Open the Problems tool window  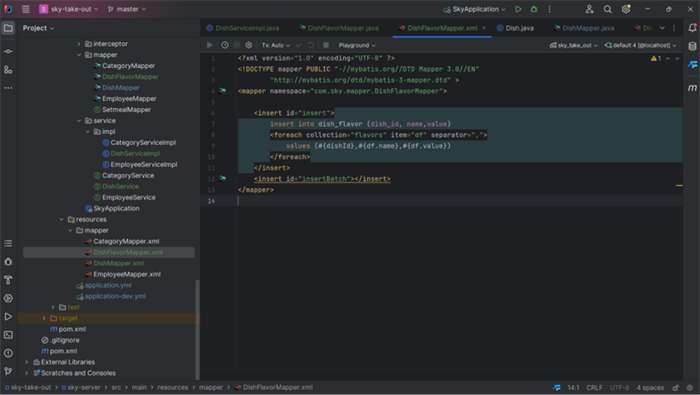point(8,353)
